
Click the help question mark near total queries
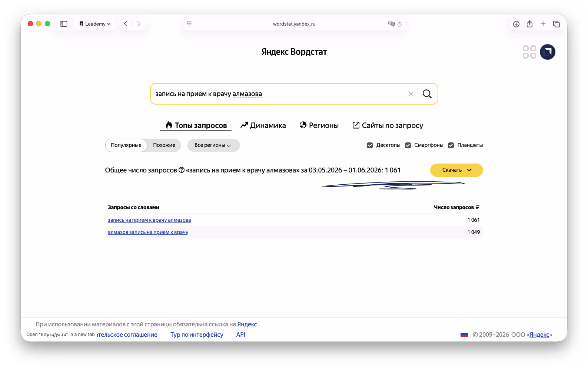point(182,170)
